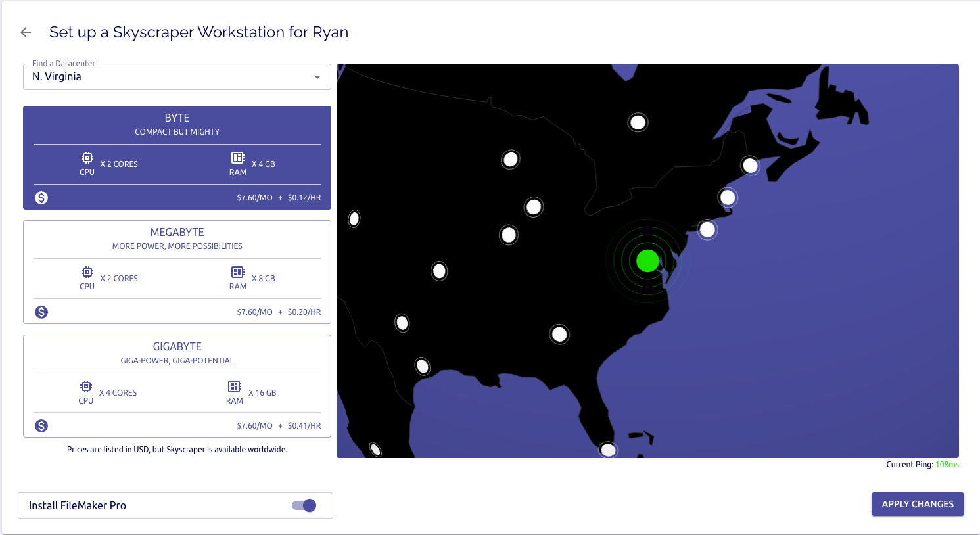Click the page title 'Set up a Skyscraper Workstation'
The height and width of the screenshot is (535, 980).
pyautogui.click(x=198, y=32)
